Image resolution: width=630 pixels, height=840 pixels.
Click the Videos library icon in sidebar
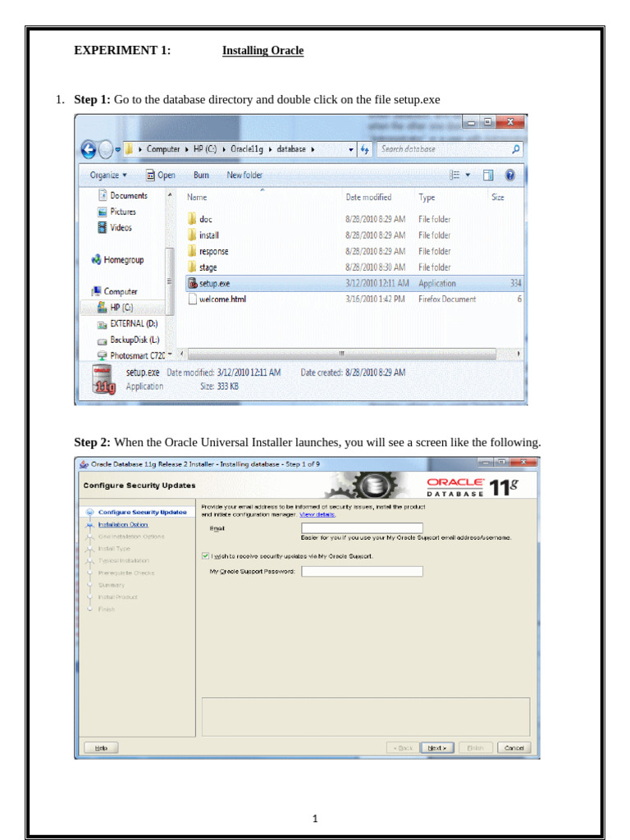pos(103,227)
